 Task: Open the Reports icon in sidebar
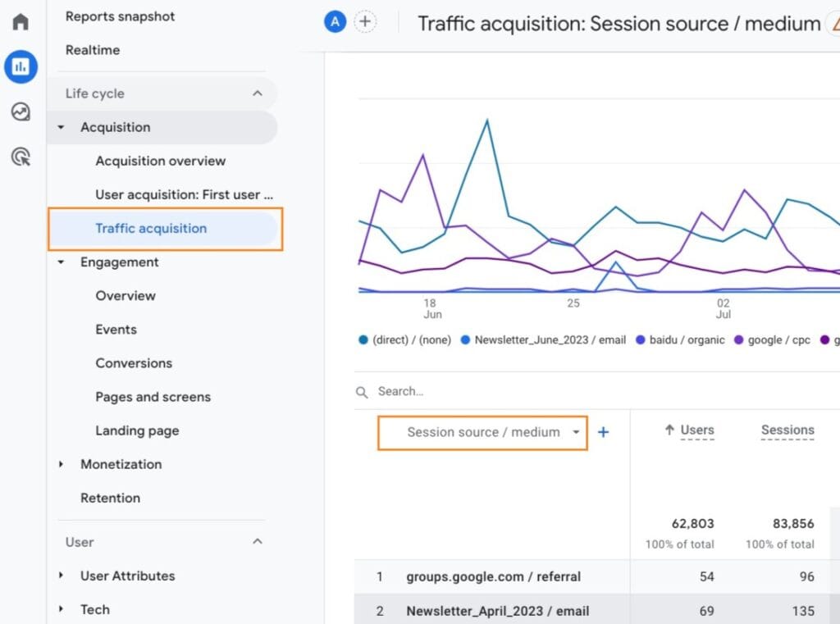21,66
